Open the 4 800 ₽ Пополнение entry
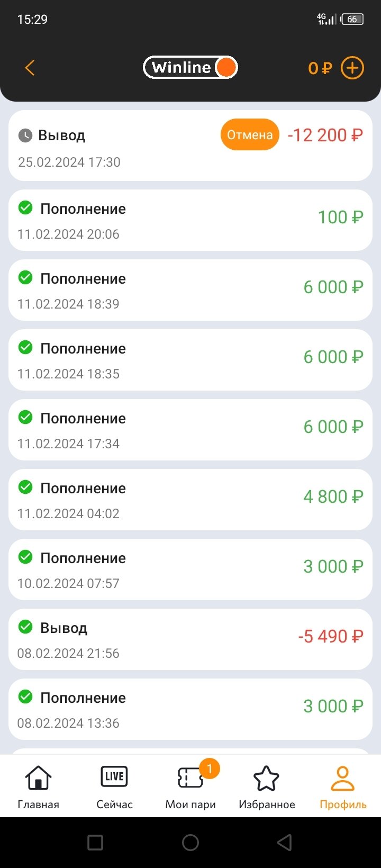381x868 pixels. pos(190,500)
